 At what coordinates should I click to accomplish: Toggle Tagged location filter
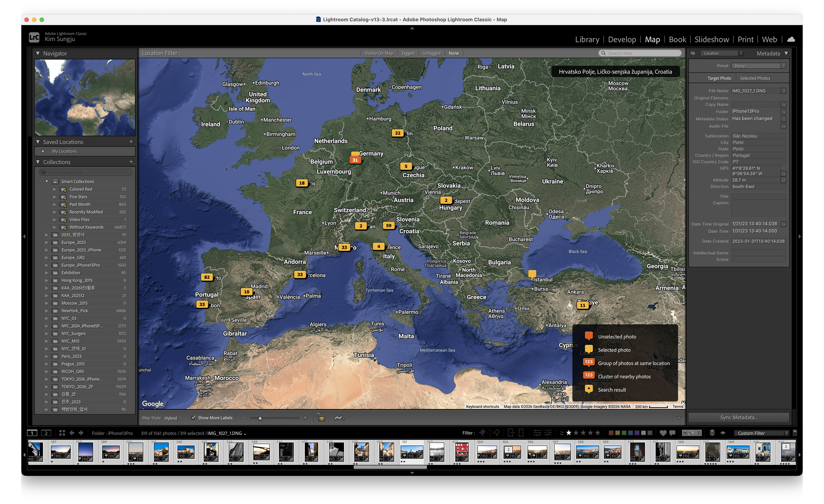408,53
